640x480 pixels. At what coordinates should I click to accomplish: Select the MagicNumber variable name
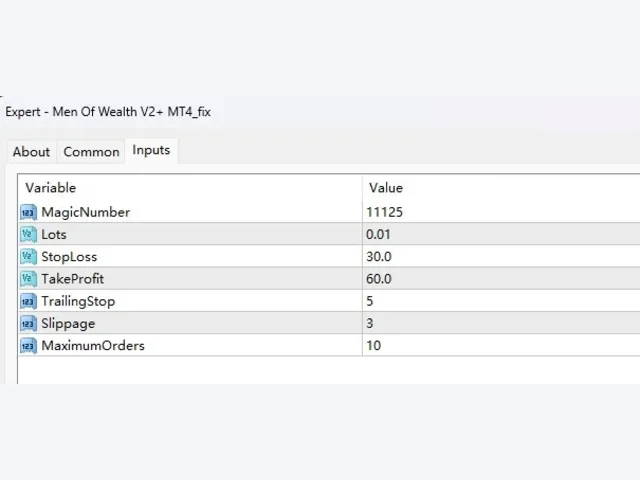pos(86,212)
